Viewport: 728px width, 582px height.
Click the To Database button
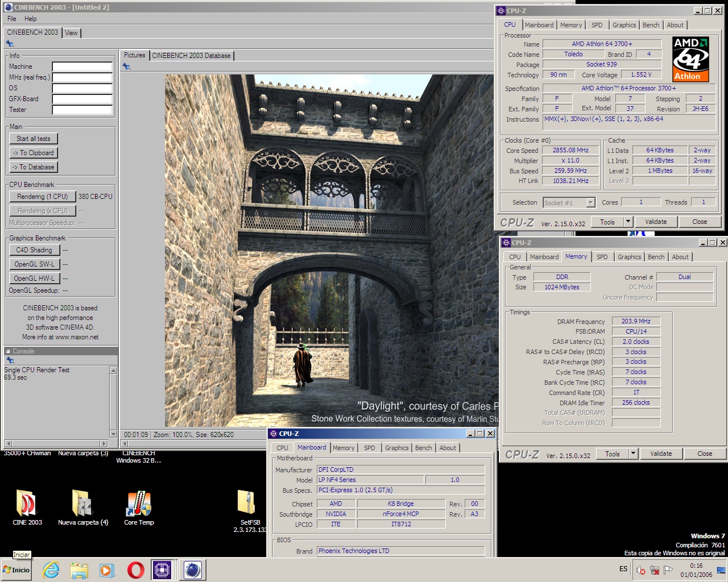coord(34,167)
